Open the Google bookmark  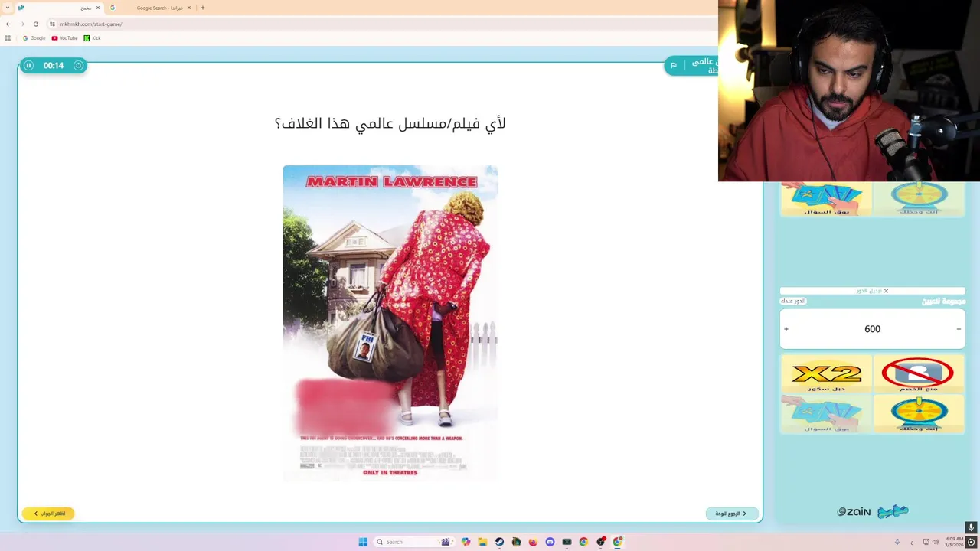pos(34,38)
